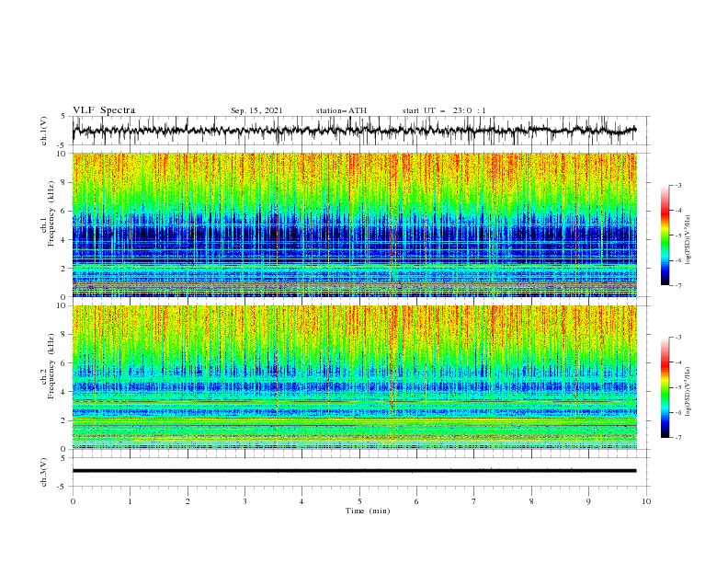Click the upper colorbar next to ch.1
The image size is (728, 563).
click(x=665, y=236)
